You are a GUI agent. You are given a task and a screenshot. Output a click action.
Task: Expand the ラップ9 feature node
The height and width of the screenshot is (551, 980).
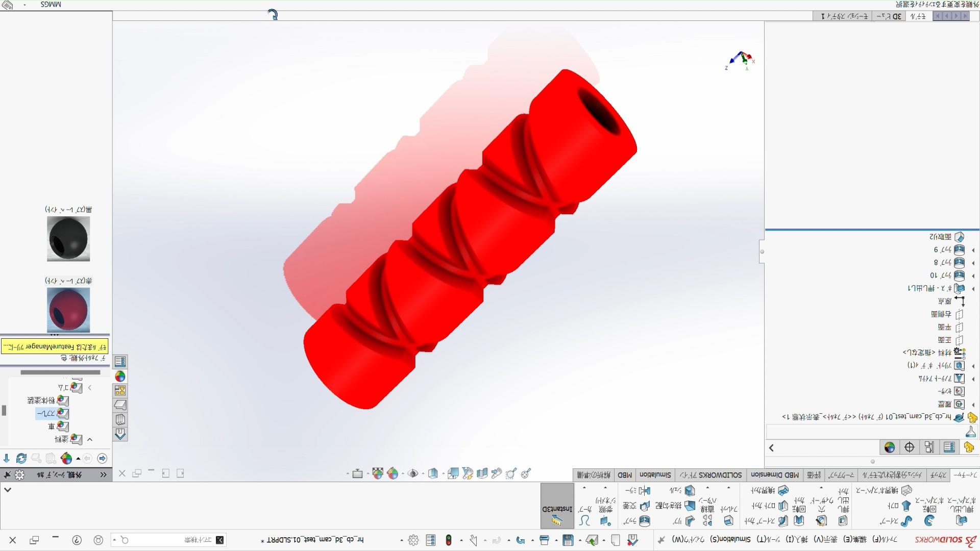[x=973, y=250]
